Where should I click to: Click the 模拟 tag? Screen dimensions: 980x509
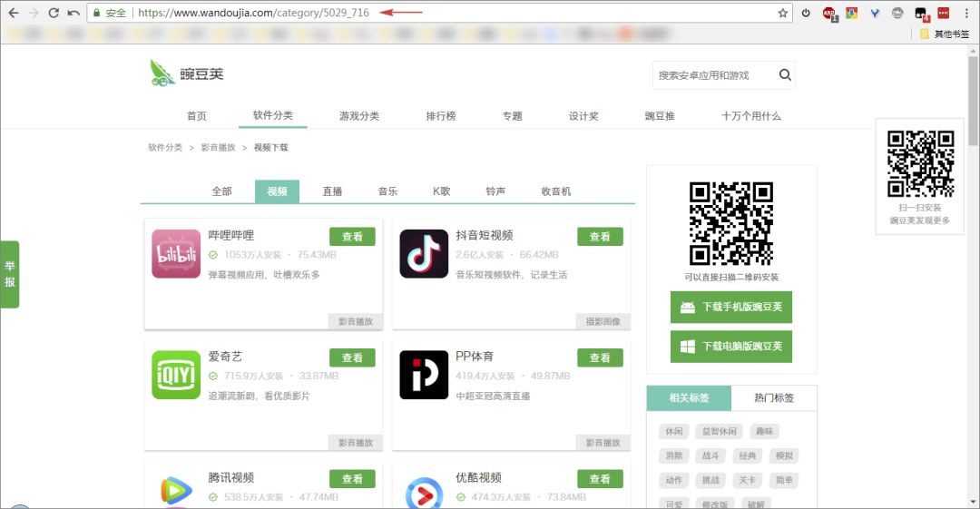pyautogui.click(x=784, y=455)
